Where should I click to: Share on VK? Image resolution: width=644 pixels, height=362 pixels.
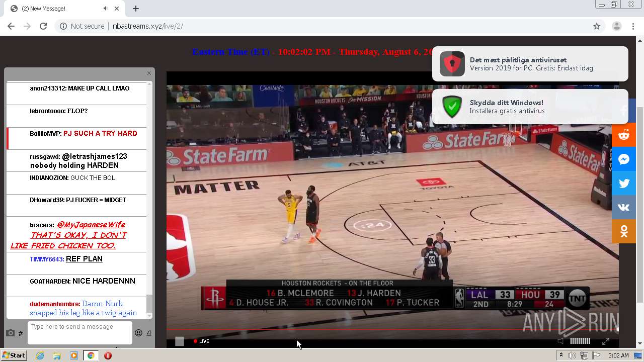pyautogui.click(x=624, y=207)
